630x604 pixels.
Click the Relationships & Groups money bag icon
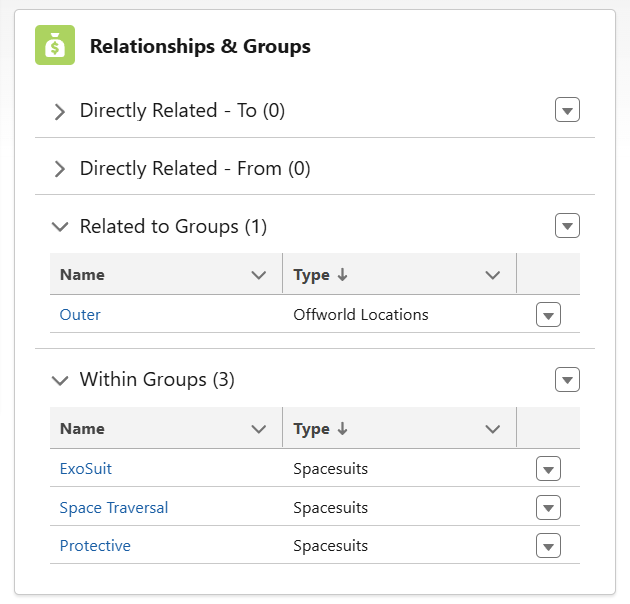[x=55, y=45]
